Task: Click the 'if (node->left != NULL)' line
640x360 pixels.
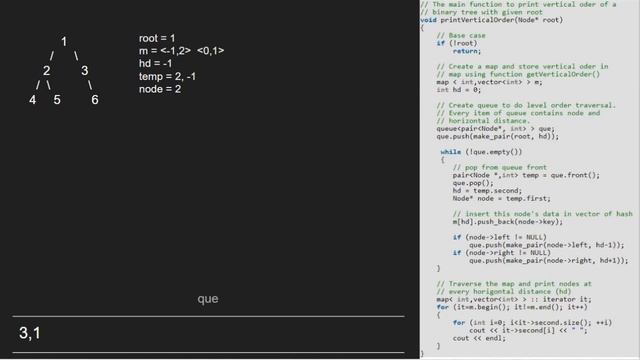Action: click(x=500, y=237)
